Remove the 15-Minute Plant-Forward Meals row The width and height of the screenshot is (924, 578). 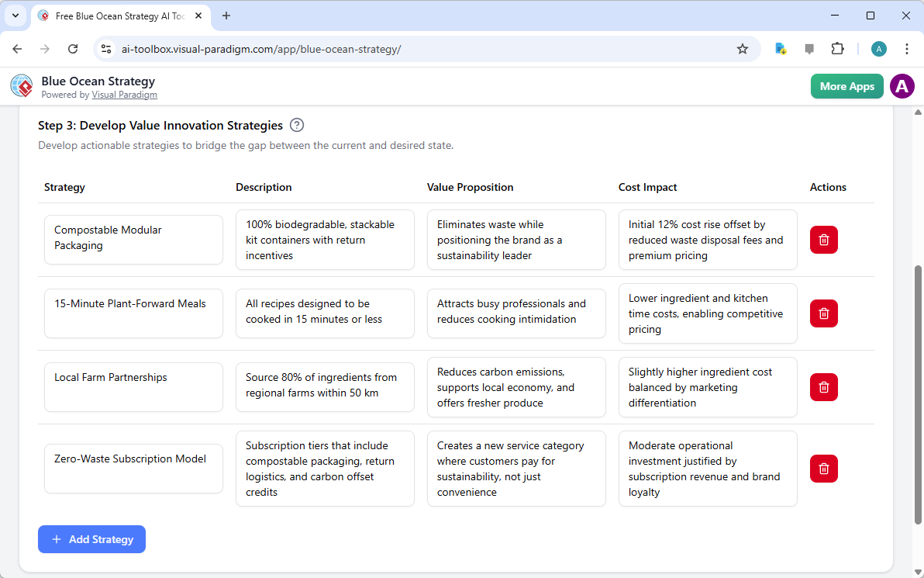pos(823,313)
